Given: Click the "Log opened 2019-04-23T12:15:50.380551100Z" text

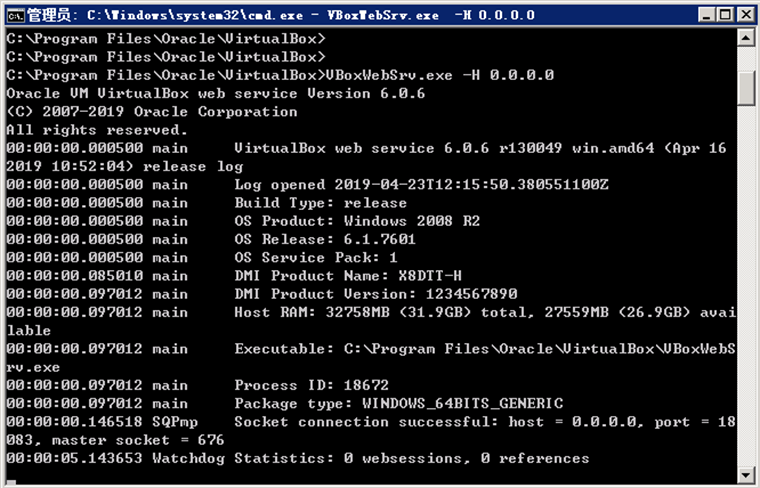Looking at the screenshot, I should (x=421, y=185).
